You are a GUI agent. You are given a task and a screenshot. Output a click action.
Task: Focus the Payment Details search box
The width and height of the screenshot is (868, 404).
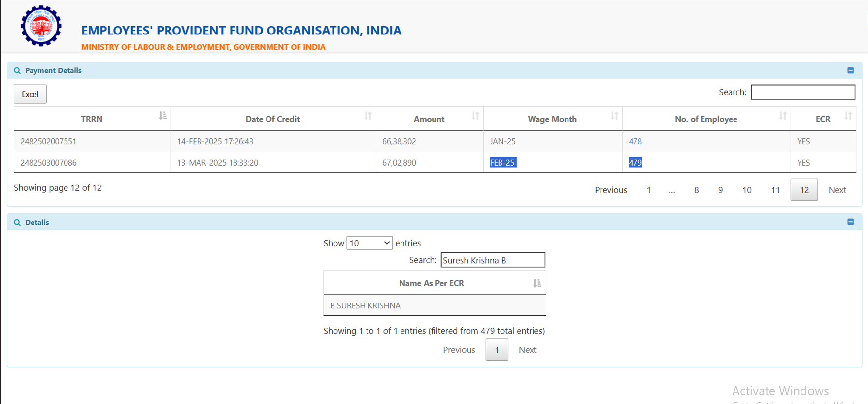(x=802, y=92)
